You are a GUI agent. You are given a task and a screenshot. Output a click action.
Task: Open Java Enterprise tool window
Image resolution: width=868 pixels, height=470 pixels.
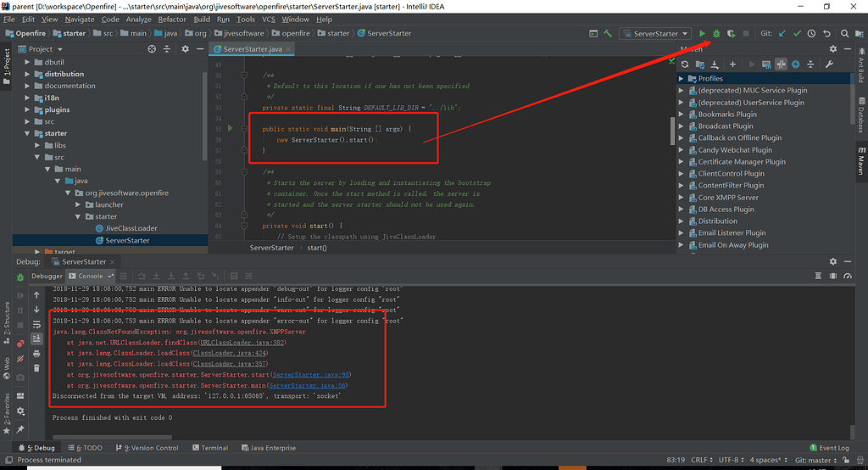[269, 448]
